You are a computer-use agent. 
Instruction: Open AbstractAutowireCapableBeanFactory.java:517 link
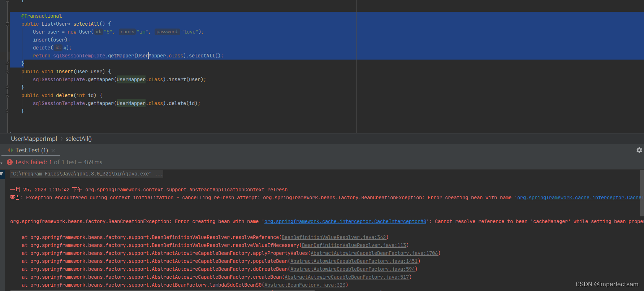pyautogui.click(x=347, y=277)
